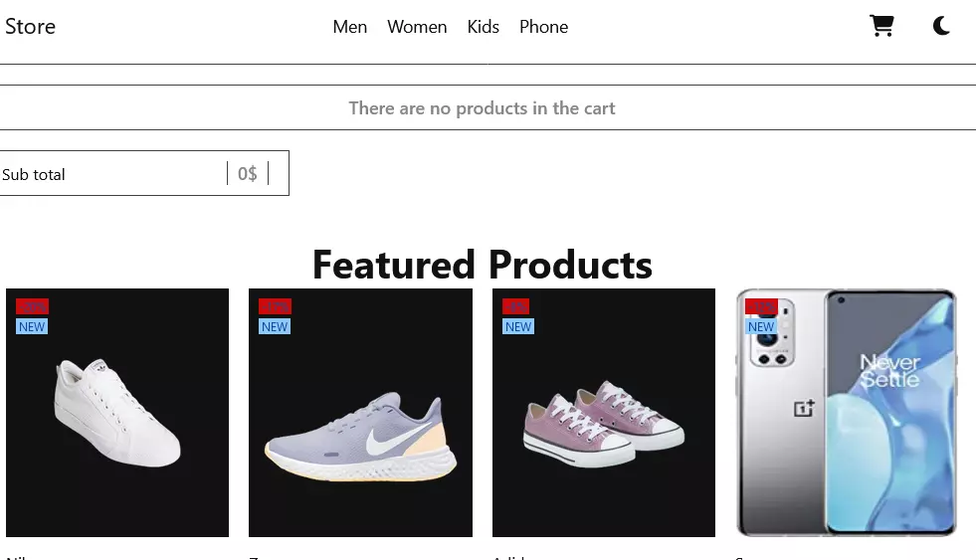Navigate to Phone category

(x=543, y=27)
